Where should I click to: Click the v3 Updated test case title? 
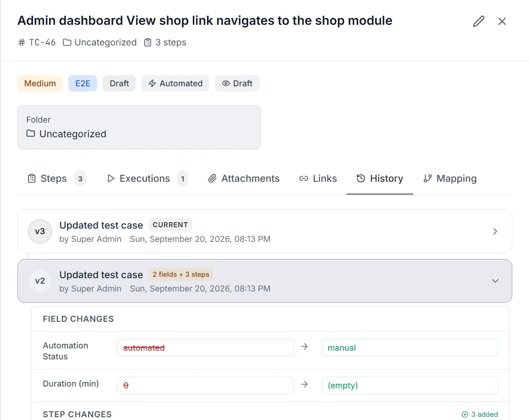coord(101,225)
